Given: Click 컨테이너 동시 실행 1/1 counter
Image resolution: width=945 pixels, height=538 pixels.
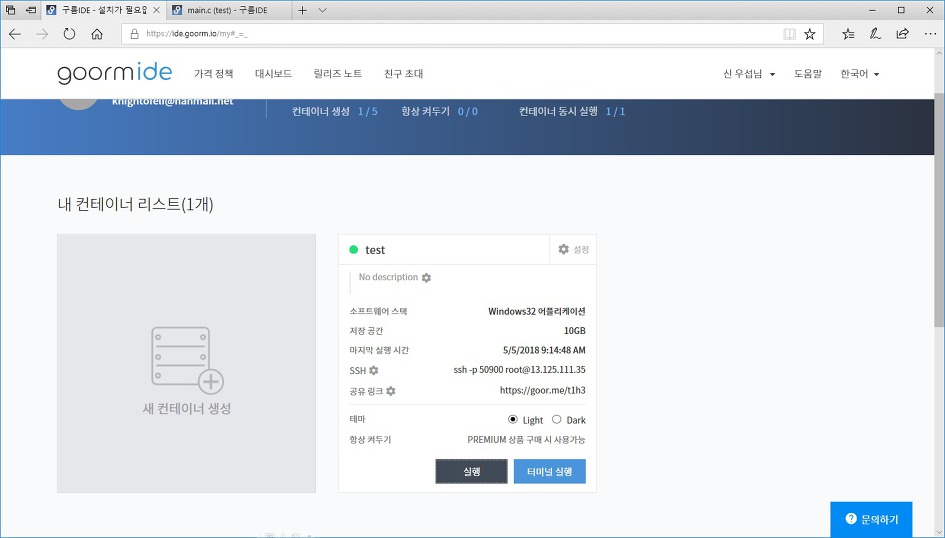Looking at the screenshot, I should pos(572,111).
